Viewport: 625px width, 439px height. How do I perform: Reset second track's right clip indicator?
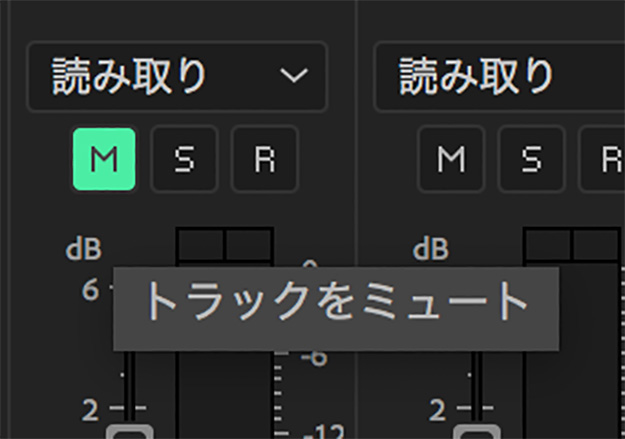coord(596,244)
